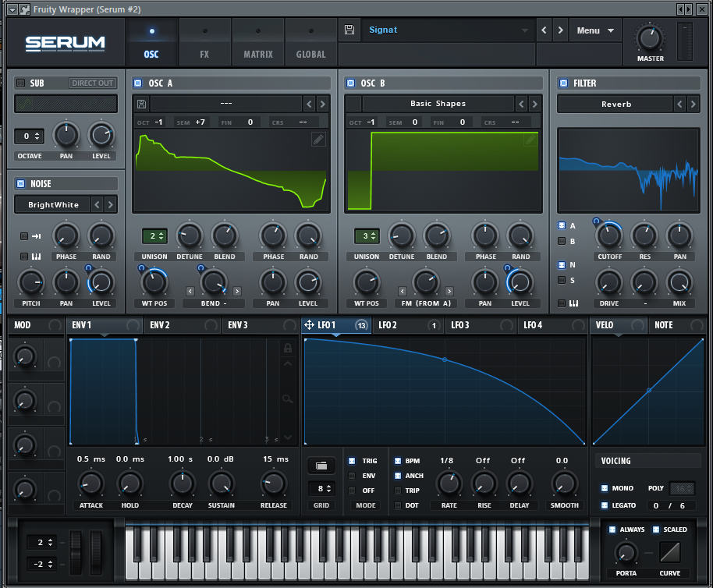713x588 pixels.
Task: Select the ENV 3 tab
Action: point(259,325)
